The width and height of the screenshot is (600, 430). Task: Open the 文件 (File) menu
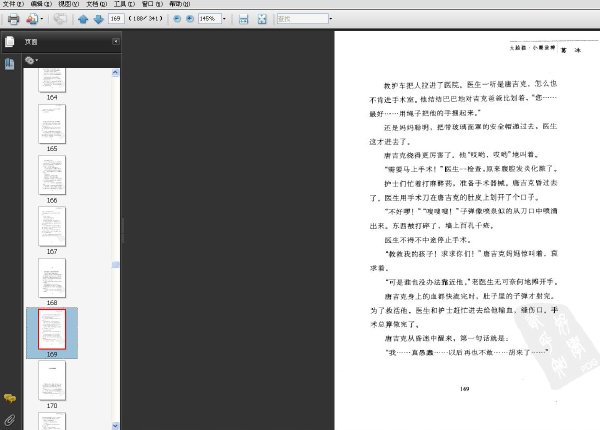(x=13, y=4)
